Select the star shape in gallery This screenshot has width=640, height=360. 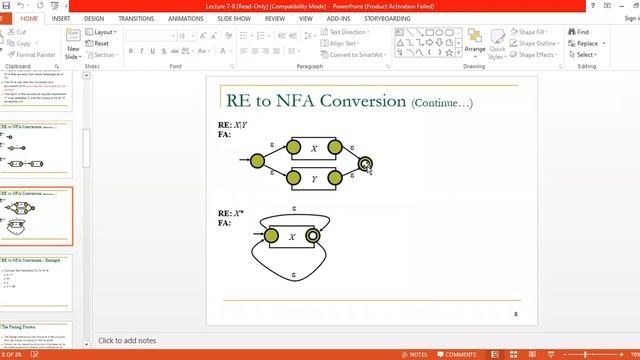click(x=449, y=52)
